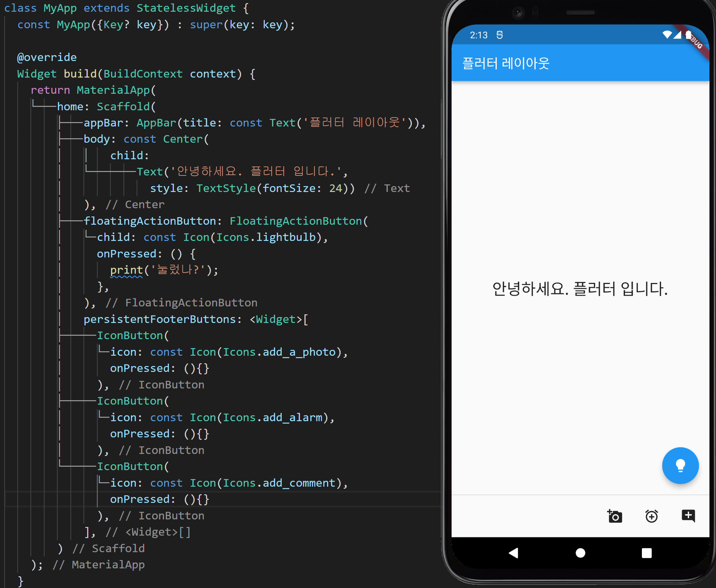Click the fontSize: 24 value in TextStyle

click(x=335, y=188)
